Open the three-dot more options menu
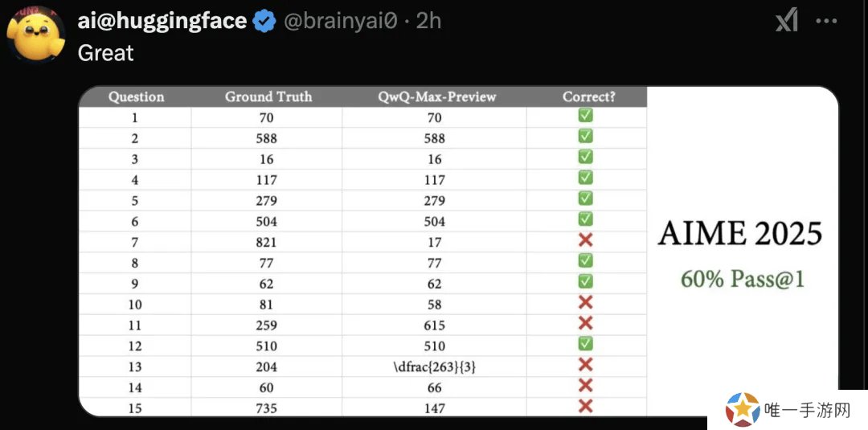The image size is (868, 430). pos(827,22)
